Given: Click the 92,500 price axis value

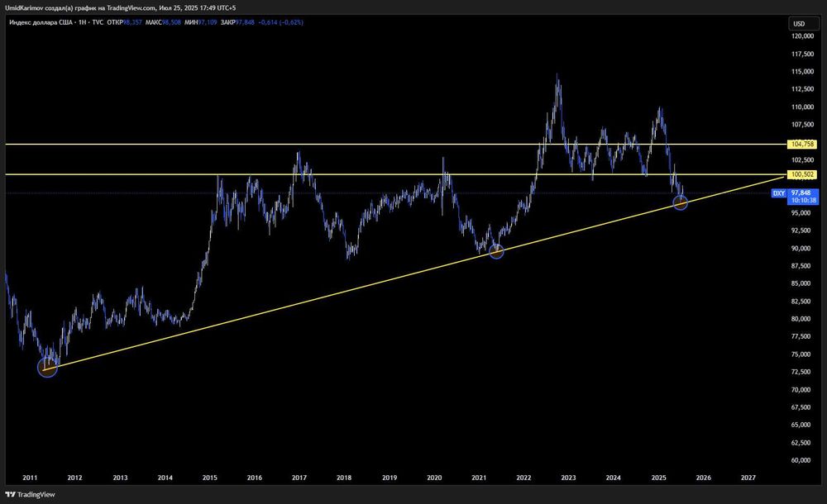Looking at the screenshot, I should tap(801, 231).
